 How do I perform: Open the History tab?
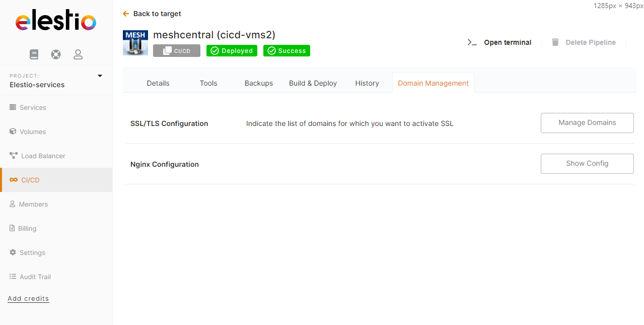point(367,83)
